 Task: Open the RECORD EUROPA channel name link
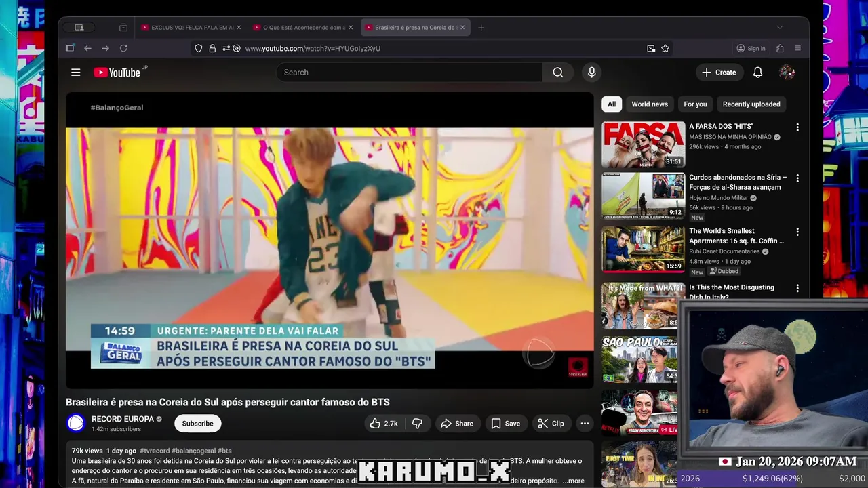[123, 419]
